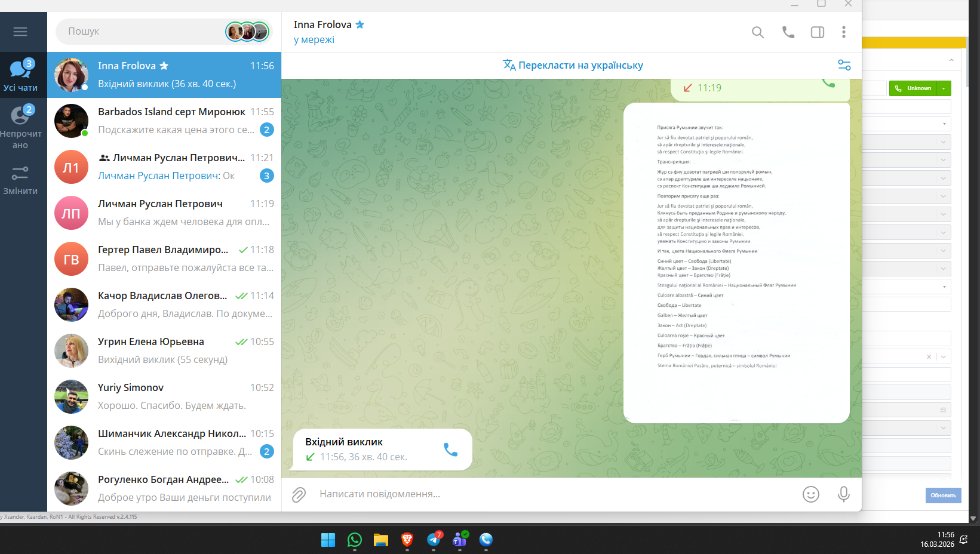Screen dimensions: 980x554
Task: Click the microphone voice message button
Action: click(844, 494)
